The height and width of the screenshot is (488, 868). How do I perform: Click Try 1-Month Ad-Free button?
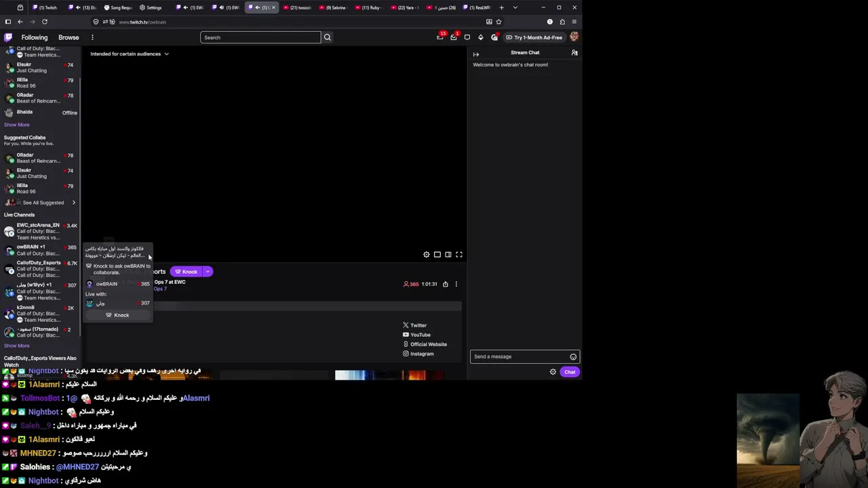(x=534, y=37)
